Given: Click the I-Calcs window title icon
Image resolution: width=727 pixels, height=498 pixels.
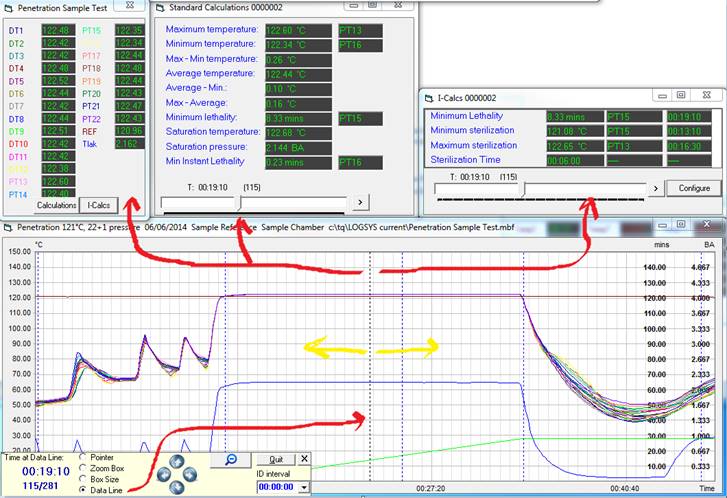Looking at the screenshot, I should click(429, 96).
